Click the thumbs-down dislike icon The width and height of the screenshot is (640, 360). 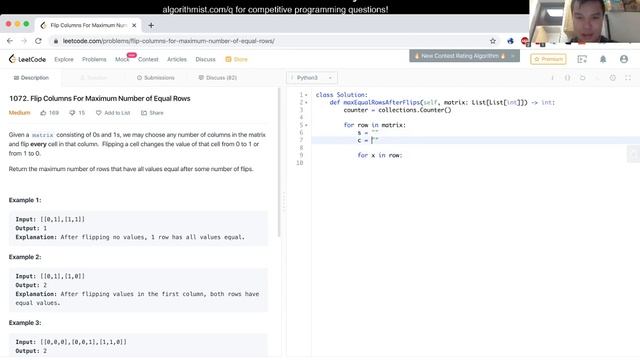72,113
